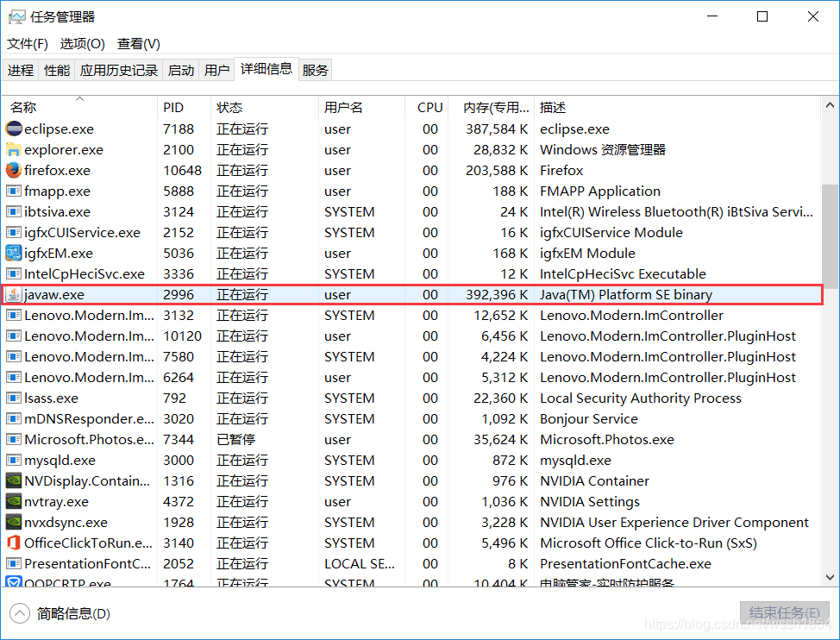Image resolution: width=840 pixels, height=640 pixels.
Task: Click the 'NVIDIA Settings' description
Action: pos(590,502)
